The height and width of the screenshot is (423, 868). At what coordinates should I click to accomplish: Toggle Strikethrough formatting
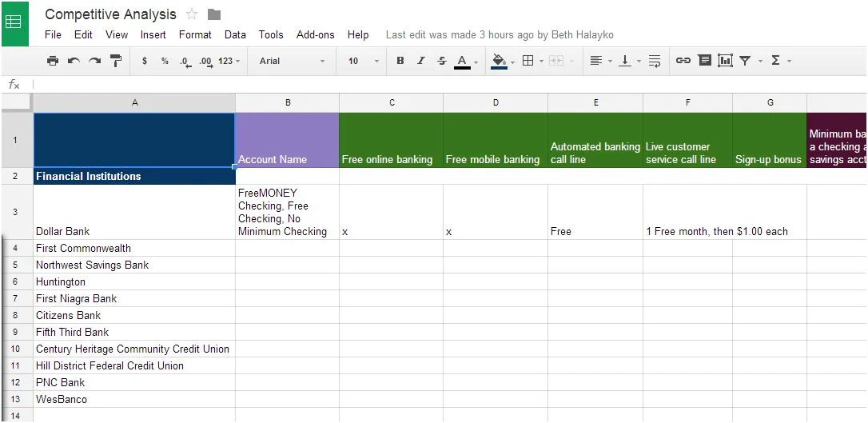pos(441,61)
